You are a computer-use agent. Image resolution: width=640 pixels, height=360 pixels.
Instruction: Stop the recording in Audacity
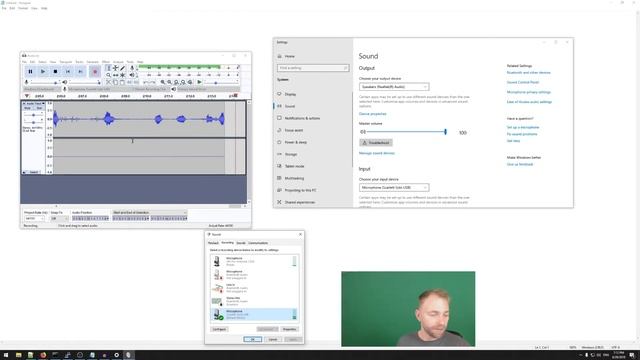[x=56, y=71]
